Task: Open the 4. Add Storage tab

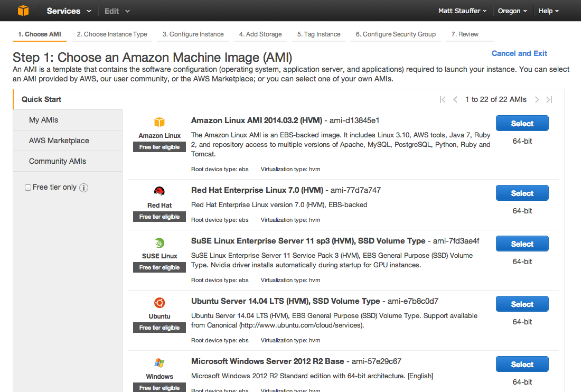Action: pyautogui.click(x=260, y=34)
